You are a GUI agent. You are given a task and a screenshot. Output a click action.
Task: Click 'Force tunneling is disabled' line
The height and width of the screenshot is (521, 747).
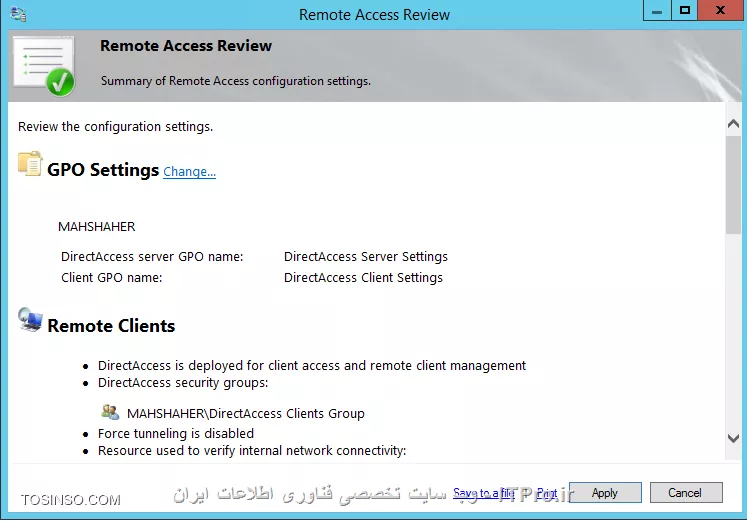[176, 433]
